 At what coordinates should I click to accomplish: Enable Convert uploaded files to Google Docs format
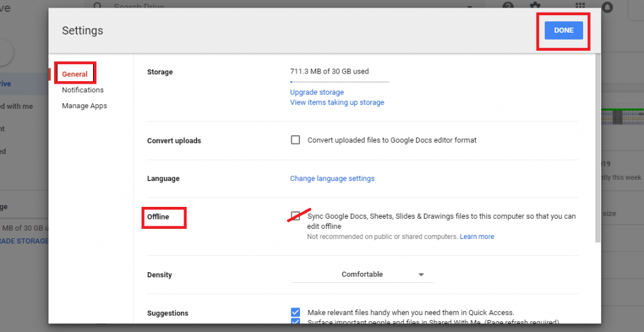point(296,140)
